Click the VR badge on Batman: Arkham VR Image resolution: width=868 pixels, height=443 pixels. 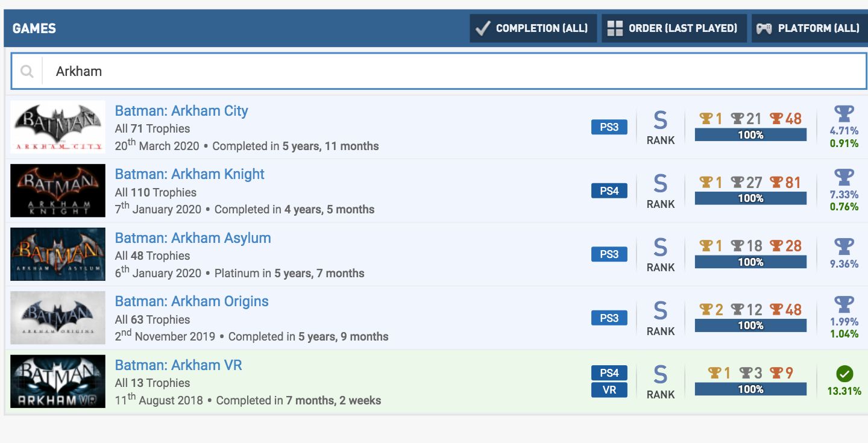tap(609, 389)
